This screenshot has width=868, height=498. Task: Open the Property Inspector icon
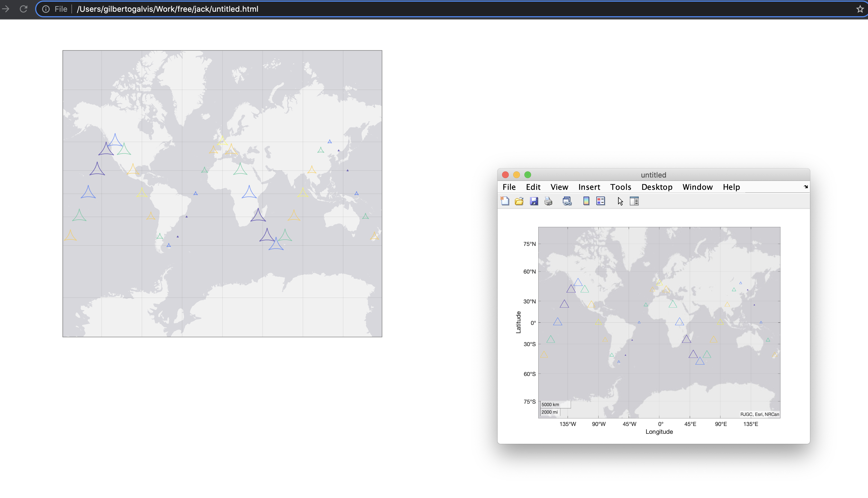634,201
